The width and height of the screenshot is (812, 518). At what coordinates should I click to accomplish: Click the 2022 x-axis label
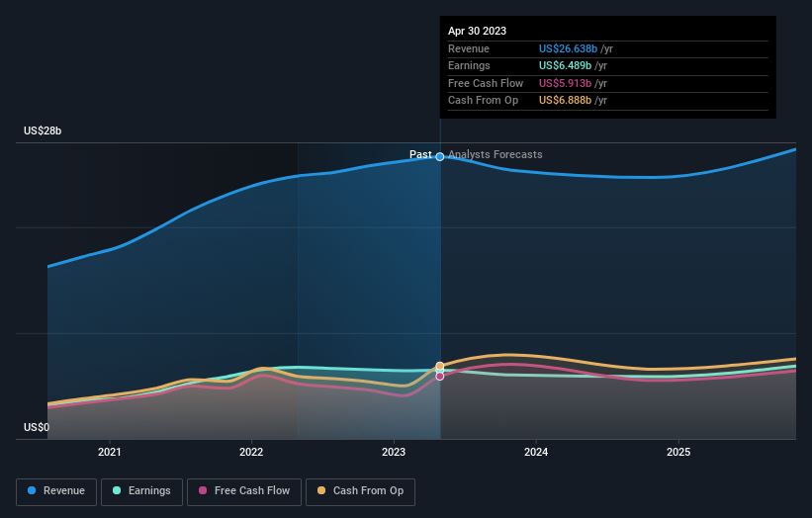pos(251,453)
